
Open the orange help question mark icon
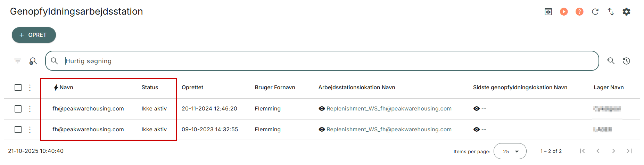579,12
